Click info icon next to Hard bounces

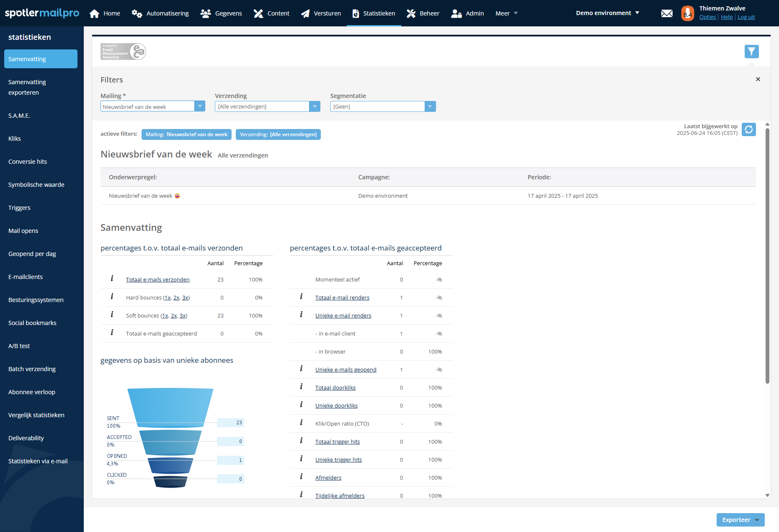pos(112,297)
